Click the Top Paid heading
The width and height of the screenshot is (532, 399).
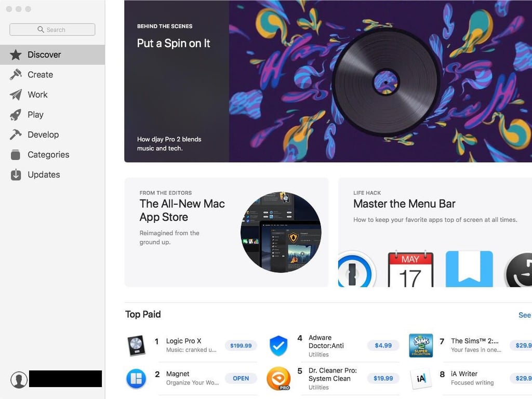click(143, 314)
